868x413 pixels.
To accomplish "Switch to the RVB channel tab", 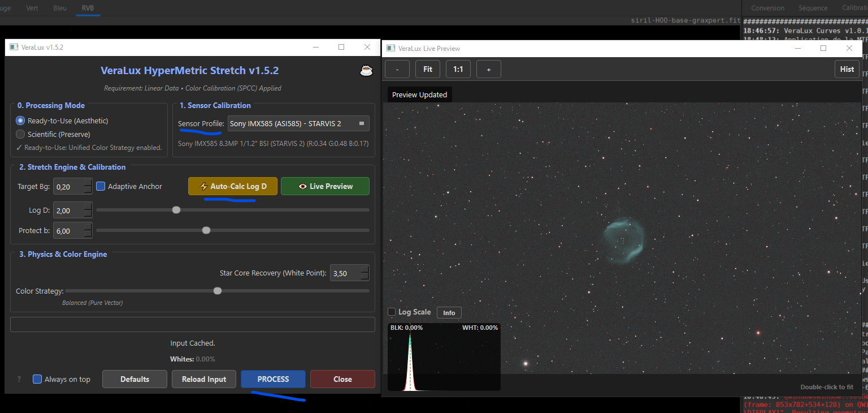I will [x=88, y=8].
